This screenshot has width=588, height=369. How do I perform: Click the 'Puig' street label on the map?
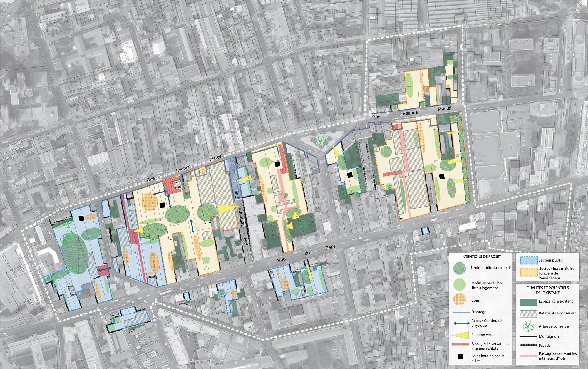pos(237,194)
